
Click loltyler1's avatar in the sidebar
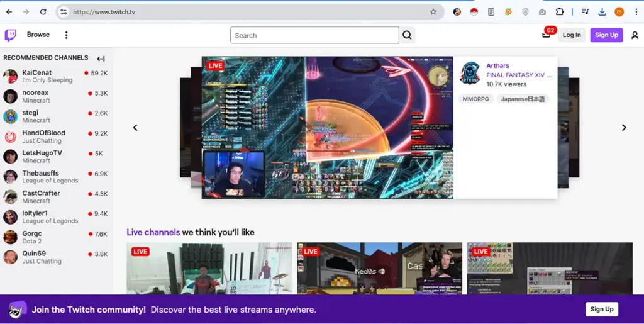[x=10, y=217]
